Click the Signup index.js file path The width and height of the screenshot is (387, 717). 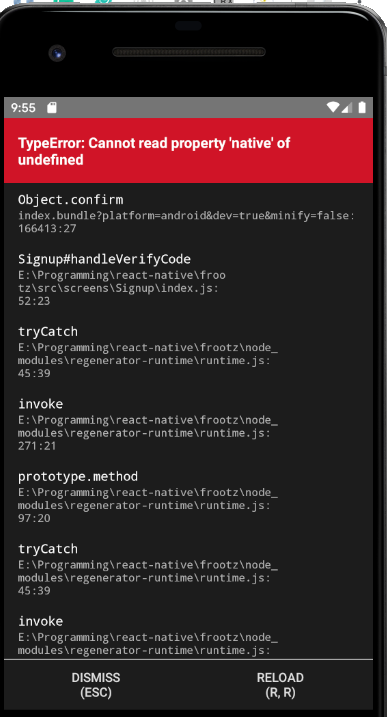[x=122, y=288]
